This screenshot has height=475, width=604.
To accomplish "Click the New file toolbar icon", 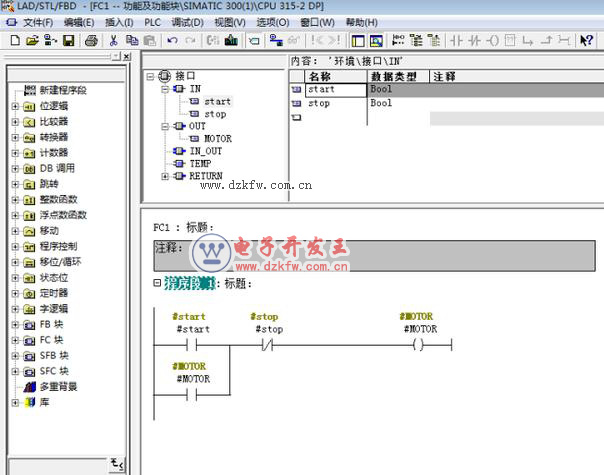I will (15, 40).
